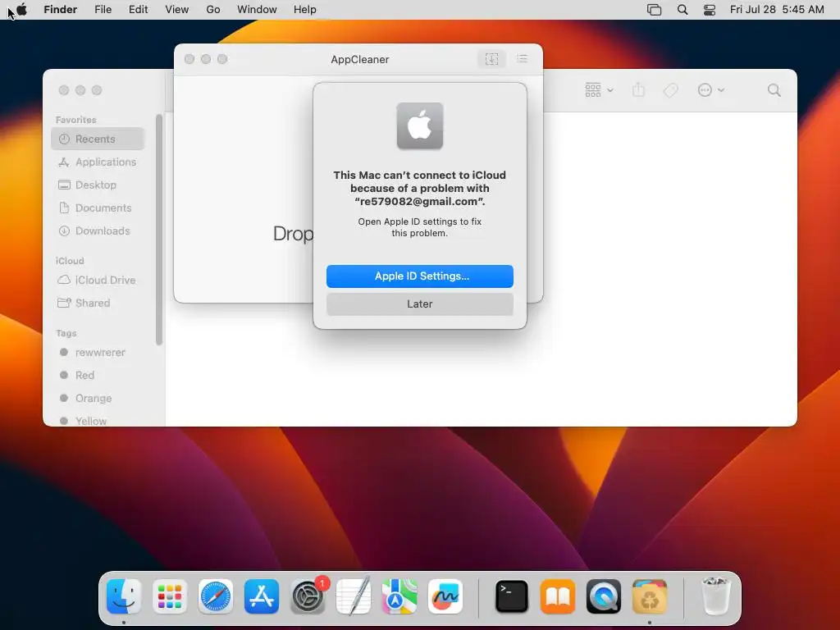The image size is (840, 630).
Task: Open Stage Manager icon in menu bar
Action: (x=654, y=10)
